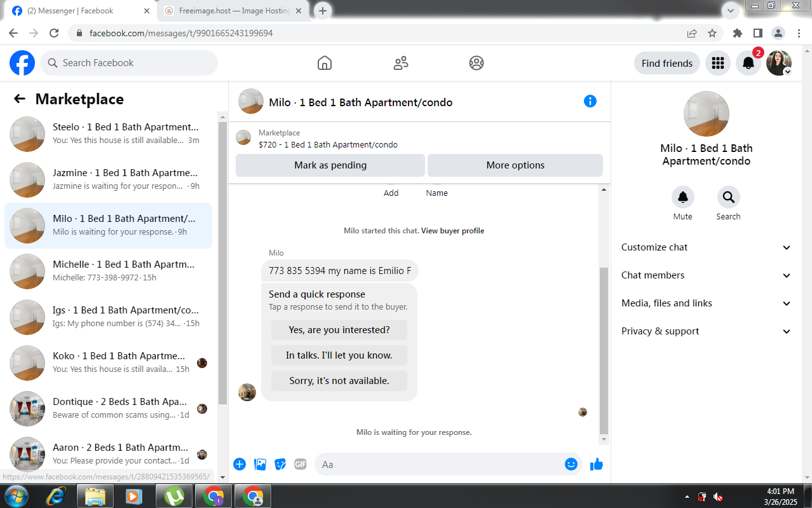Viewport: 812px width, 508px height.
Task: Click Find friends button
Action: pos(667,63)
